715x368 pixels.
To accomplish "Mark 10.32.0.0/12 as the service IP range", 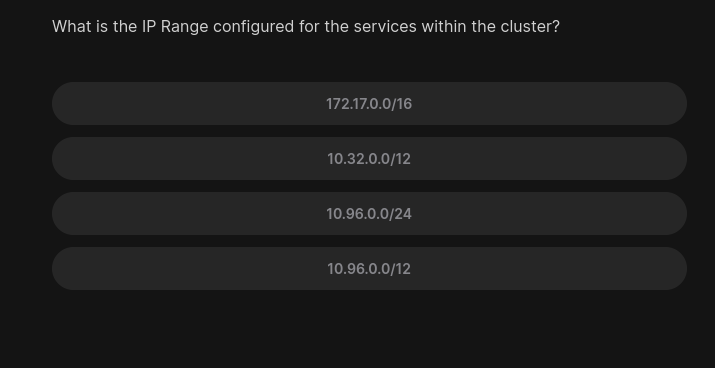I will (x=369, y=159).
